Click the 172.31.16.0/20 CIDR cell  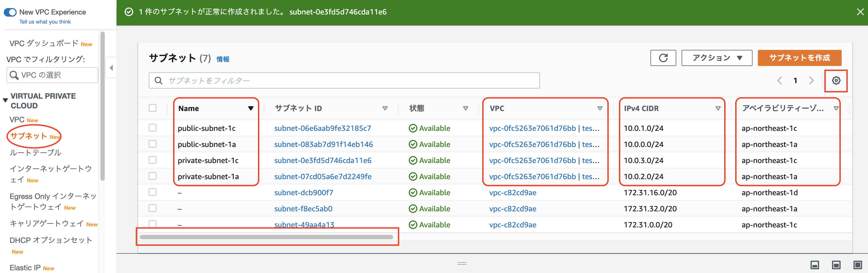coord(650,193)
